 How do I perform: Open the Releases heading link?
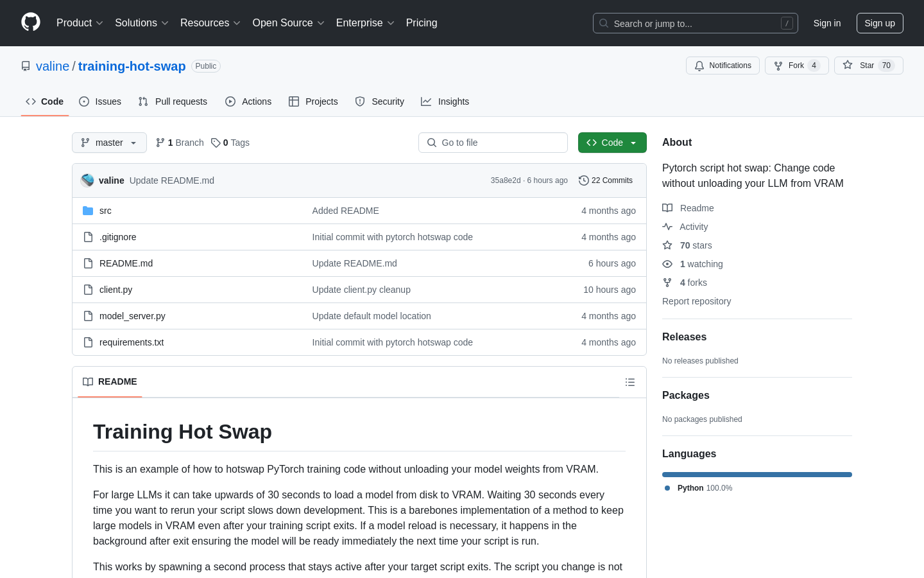tap(684, 337)
